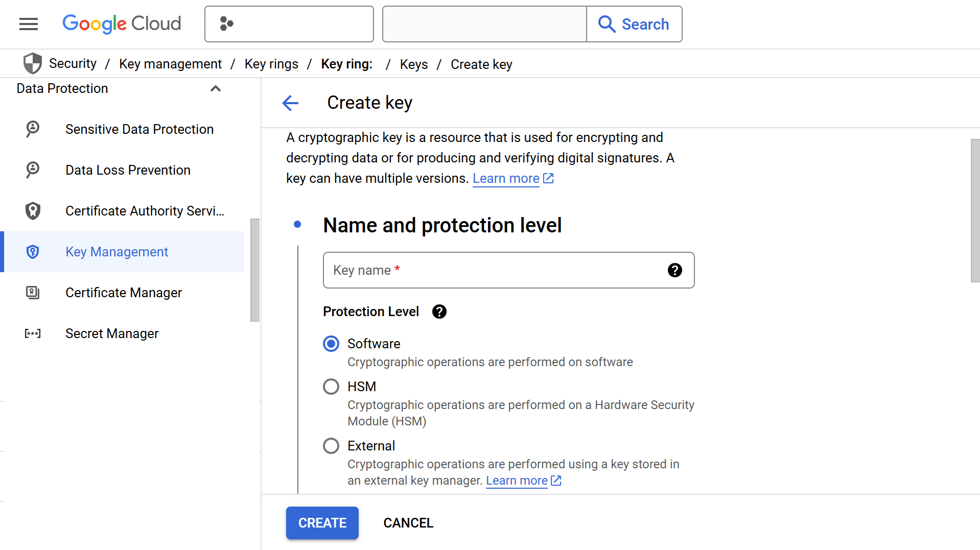Click the Google Cloud logo
The image size is (980, 550).
tap(122, 24)
